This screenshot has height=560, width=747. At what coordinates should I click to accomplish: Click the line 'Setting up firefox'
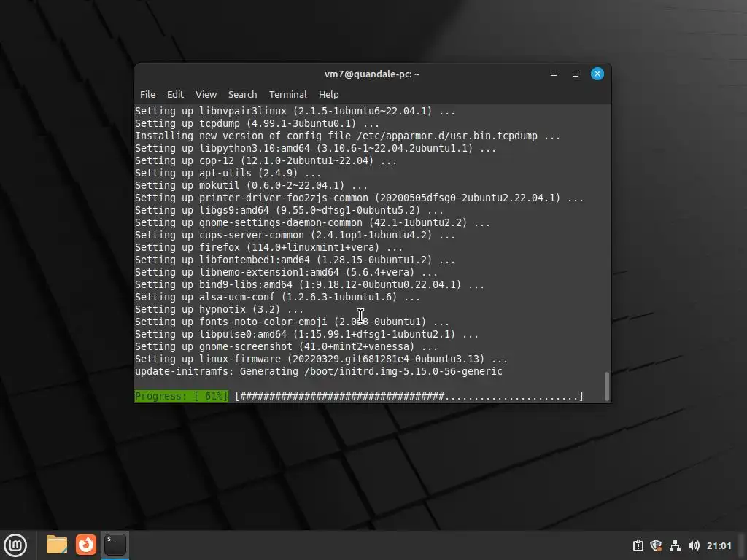click(x=268, y=248)
